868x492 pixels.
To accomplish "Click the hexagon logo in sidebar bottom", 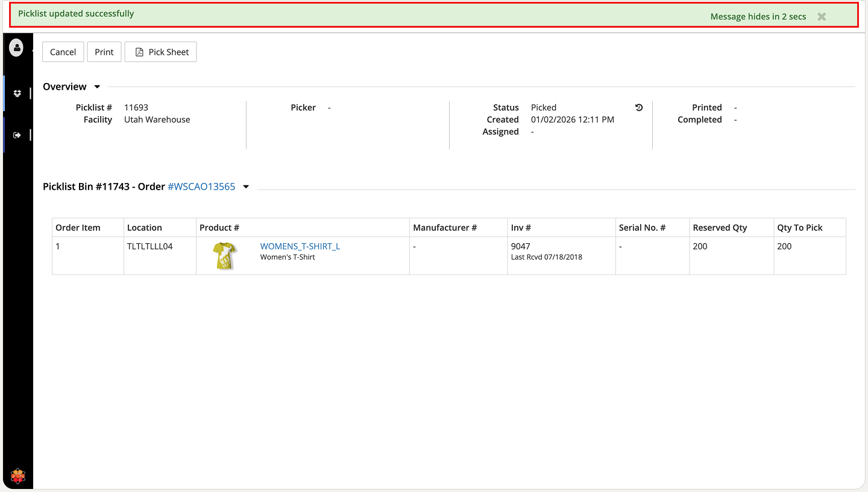I will pyautogui.click(x=18, y=476).
